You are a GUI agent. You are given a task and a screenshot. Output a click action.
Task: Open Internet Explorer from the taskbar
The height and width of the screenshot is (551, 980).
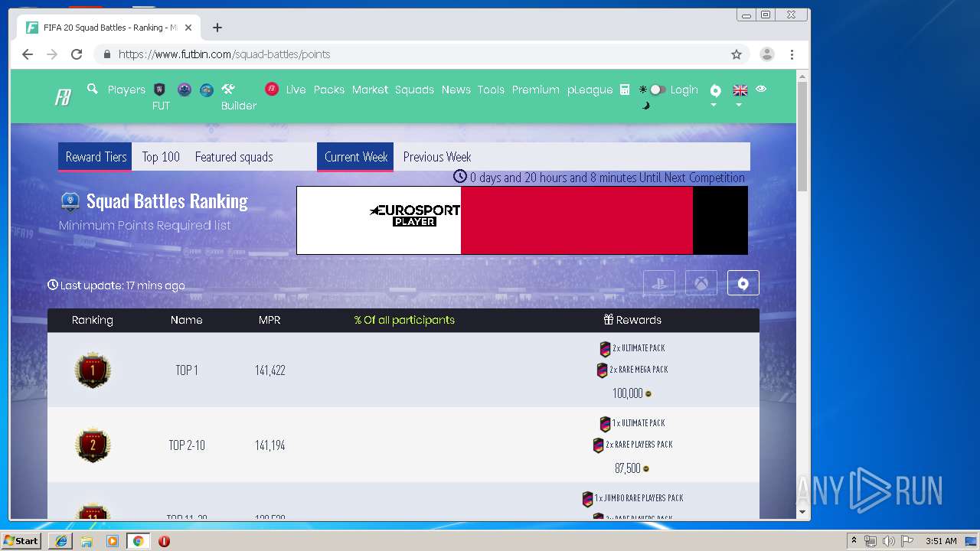point(61,541)
